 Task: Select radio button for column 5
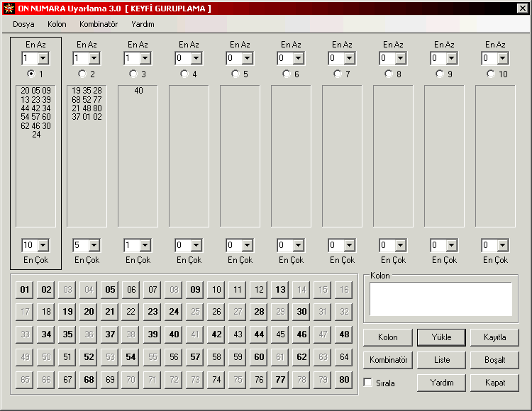click(x=235, y=74)
